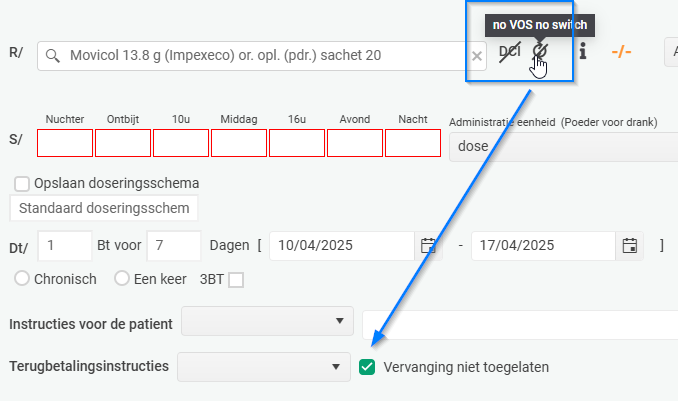Click the Bt voor days field showing 7
This screenshot has height=401, width=678.
point(174,246)
